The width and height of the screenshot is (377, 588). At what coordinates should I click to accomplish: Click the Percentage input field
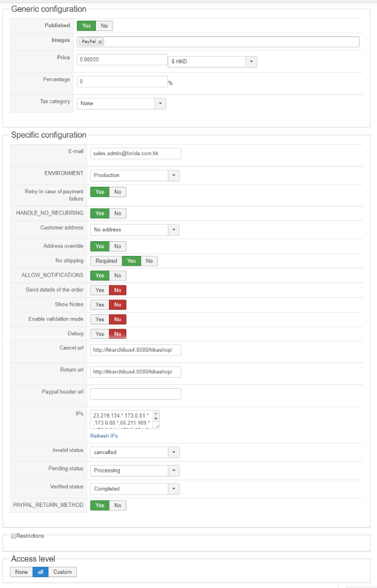point(122,82)
